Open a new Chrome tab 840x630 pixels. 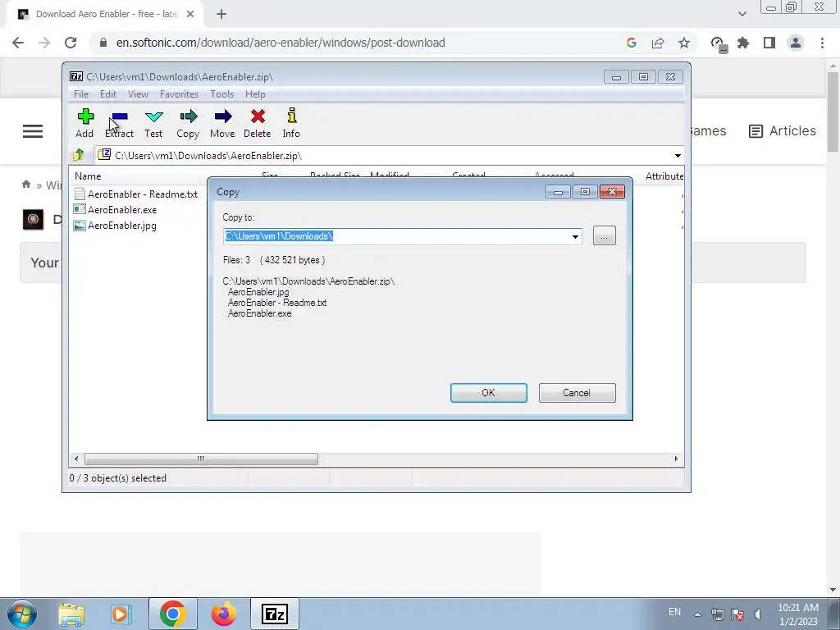221,14
